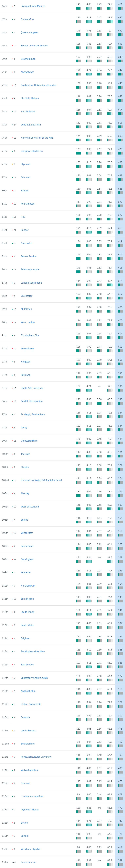This screenshot has width=125, height=868.
Task: Open St Mary's, Twickenham link
Action: 33,414
